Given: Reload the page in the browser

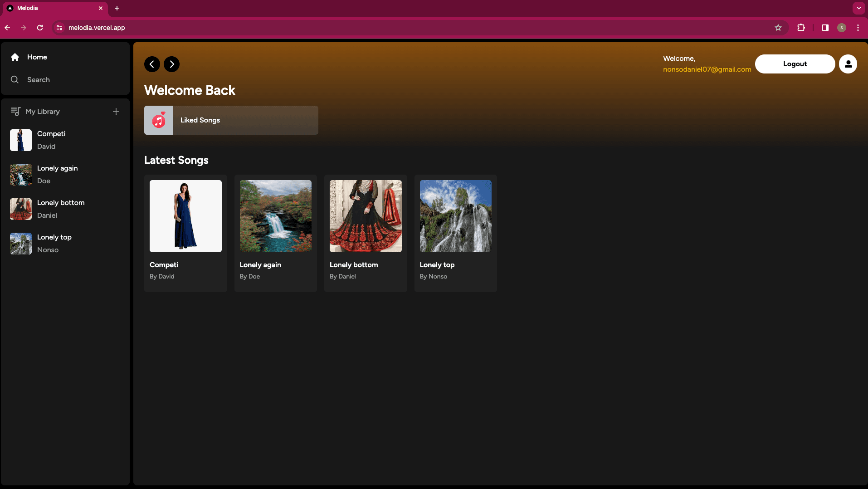Looking at the screenshot, I should pos(40,28).
